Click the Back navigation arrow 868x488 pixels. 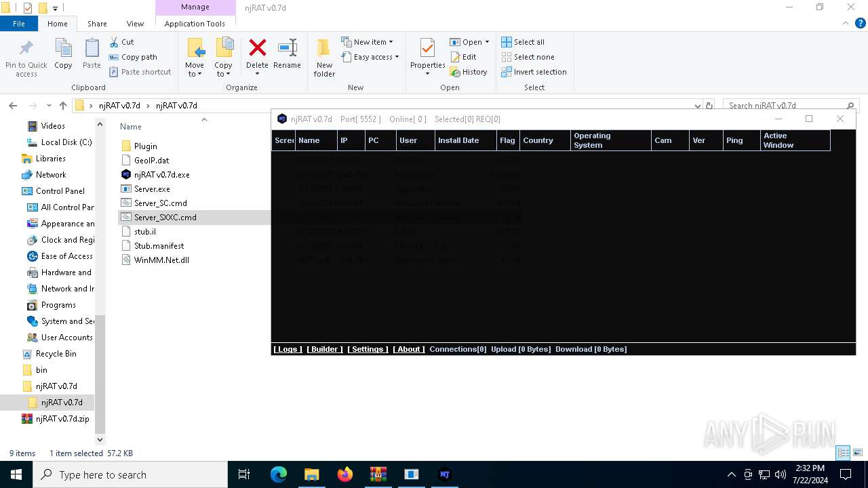[x=13, y=106]
